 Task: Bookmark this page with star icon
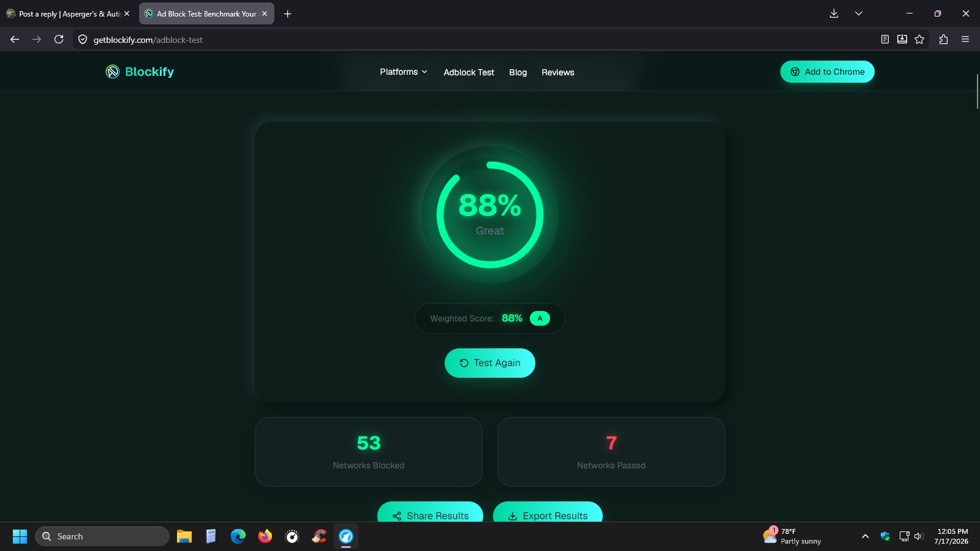point(919,39)
